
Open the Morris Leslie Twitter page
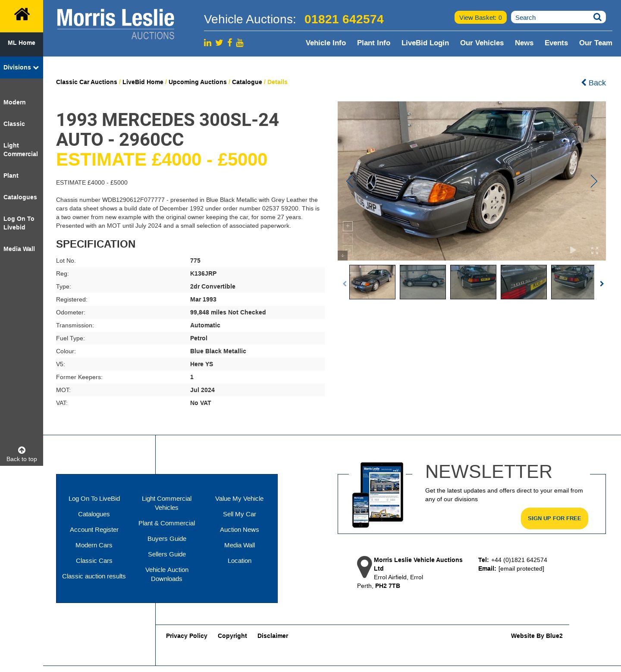click(x=219, y=43)
